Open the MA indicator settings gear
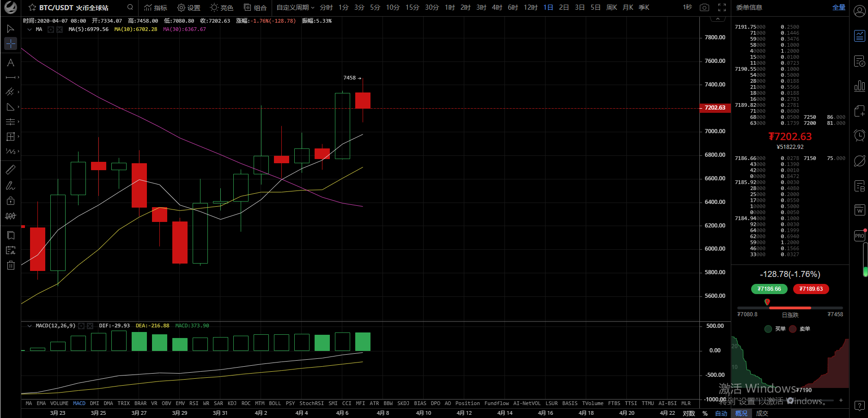This screenshot has width=868, height=418. (x=51, y=29)
